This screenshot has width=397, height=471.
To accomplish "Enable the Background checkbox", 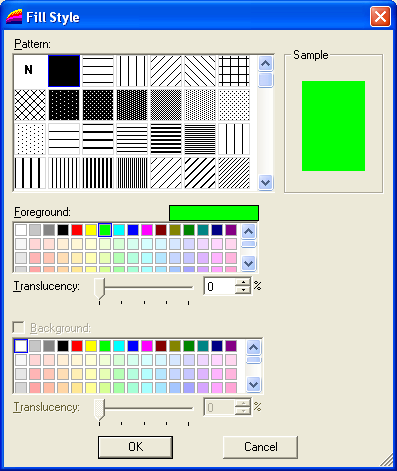I will [x=18, y=327].
